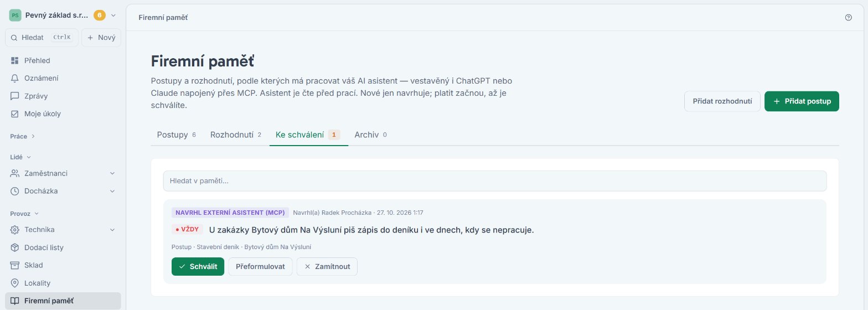
Task: Switch to the Archiv tab
Action: pyautogui.click(x=370, y=135)
